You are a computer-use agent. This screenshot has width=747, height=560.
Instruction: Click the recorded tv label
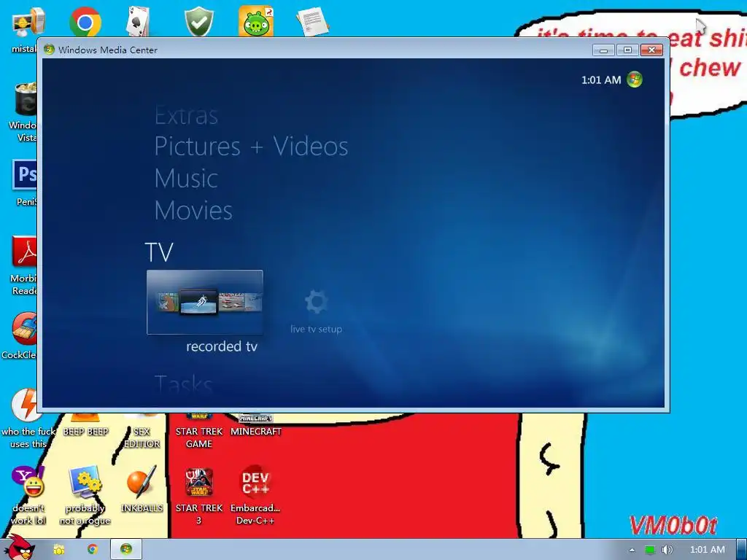point(222,346)
